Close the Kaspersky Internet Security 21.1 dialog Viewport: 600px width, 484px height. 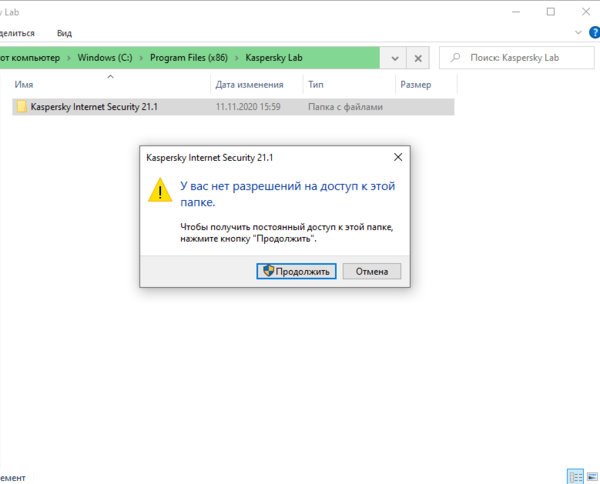(x=398, y=157)
